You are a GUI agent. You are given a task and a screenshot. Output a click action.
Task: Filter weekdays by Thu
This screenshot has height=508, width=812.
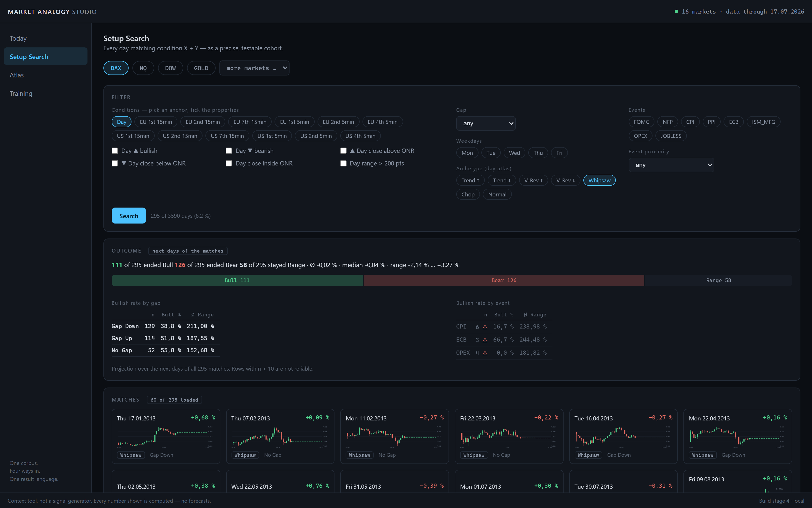[x=538, y=153]
